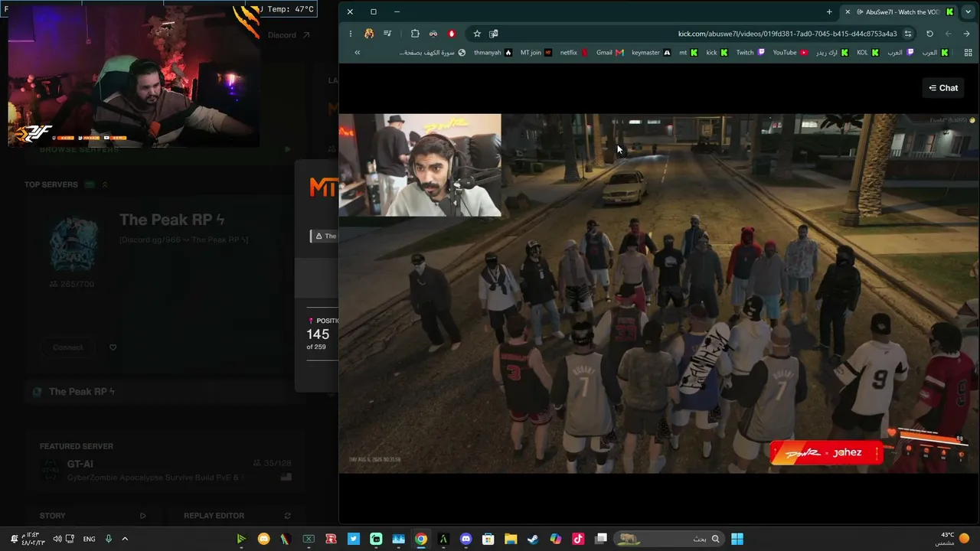This screenshot has width=980, height=551.
Task: Click the red extension icon in Chrome toolbar
Action: point(452,34)
